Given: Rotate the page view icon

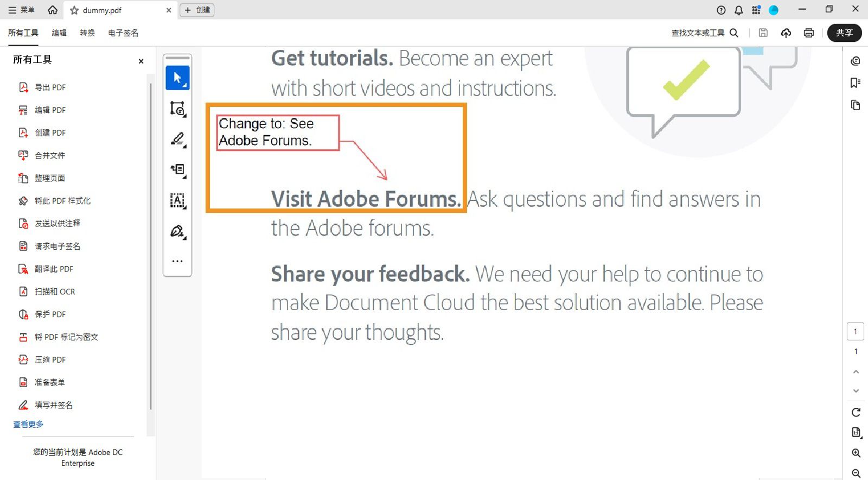Looking at the screenshot, I should 856,412.
